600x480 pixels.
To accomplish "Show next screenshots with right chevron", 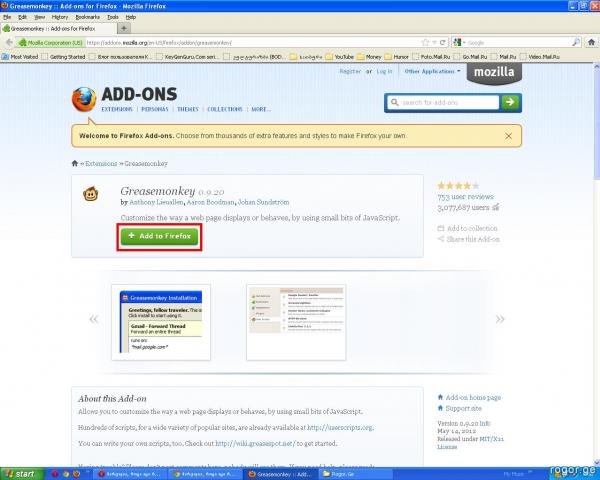I will coord(500,319).
